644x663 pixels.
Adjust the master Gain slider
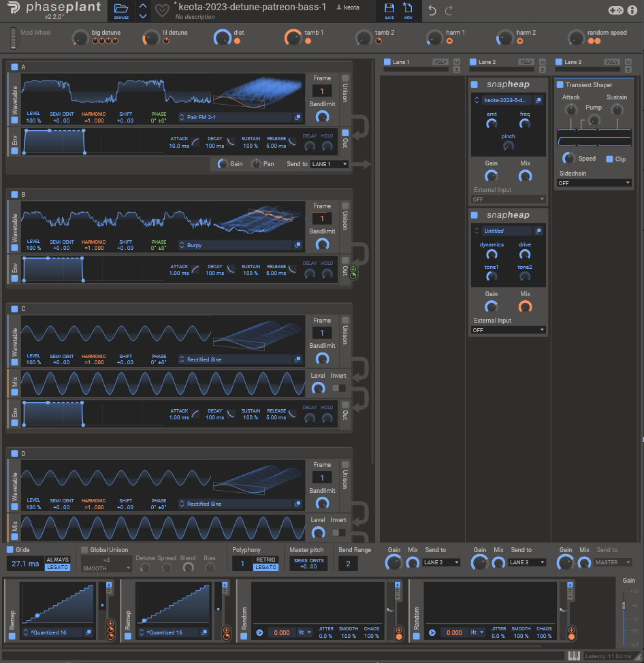coord(624,606)
